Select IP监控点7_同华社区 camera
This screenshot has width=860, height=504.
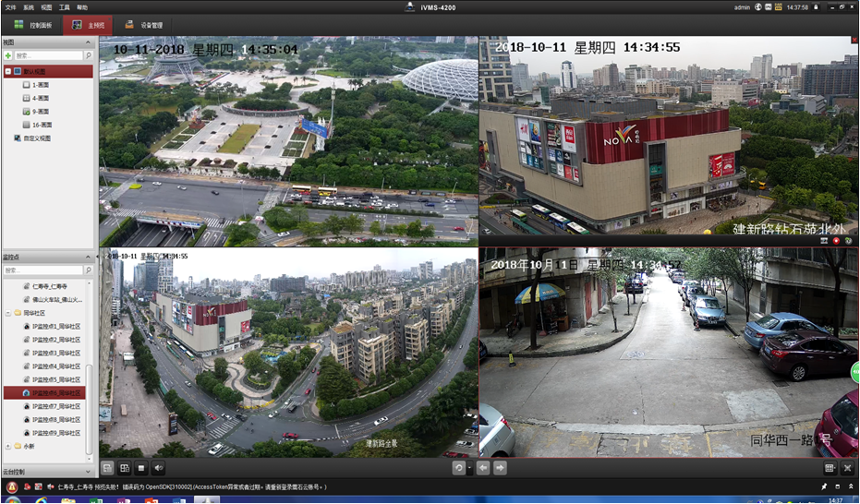coord(52,406)
